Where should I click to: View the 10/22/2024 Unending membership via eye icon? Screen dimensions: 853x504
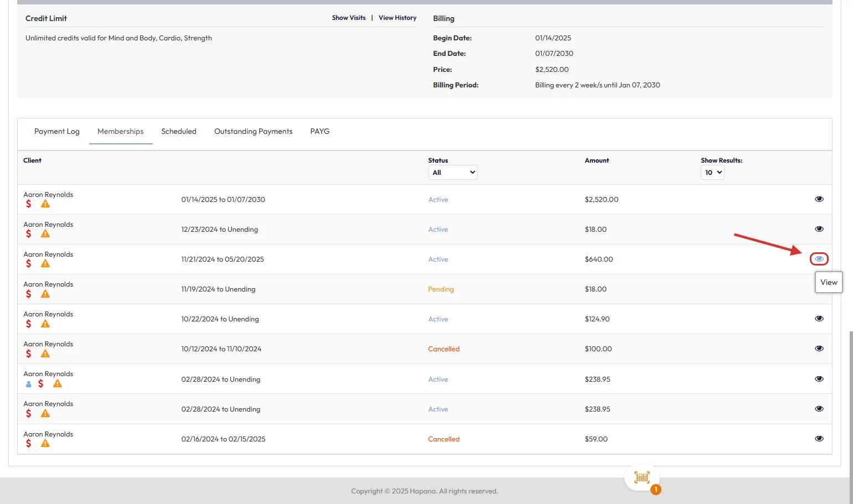pyautogui.click(x=819, y=319)
